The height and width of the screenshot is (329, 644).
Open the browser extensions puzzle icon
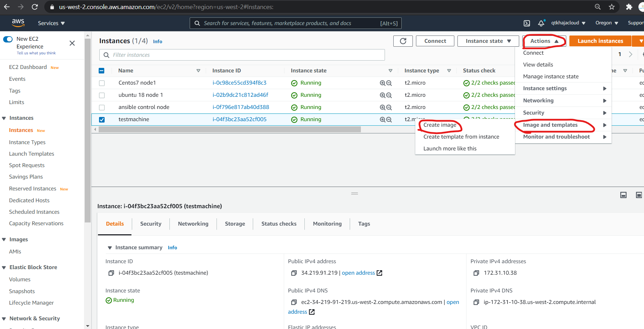pyautogui.click(x=629, y=7)
